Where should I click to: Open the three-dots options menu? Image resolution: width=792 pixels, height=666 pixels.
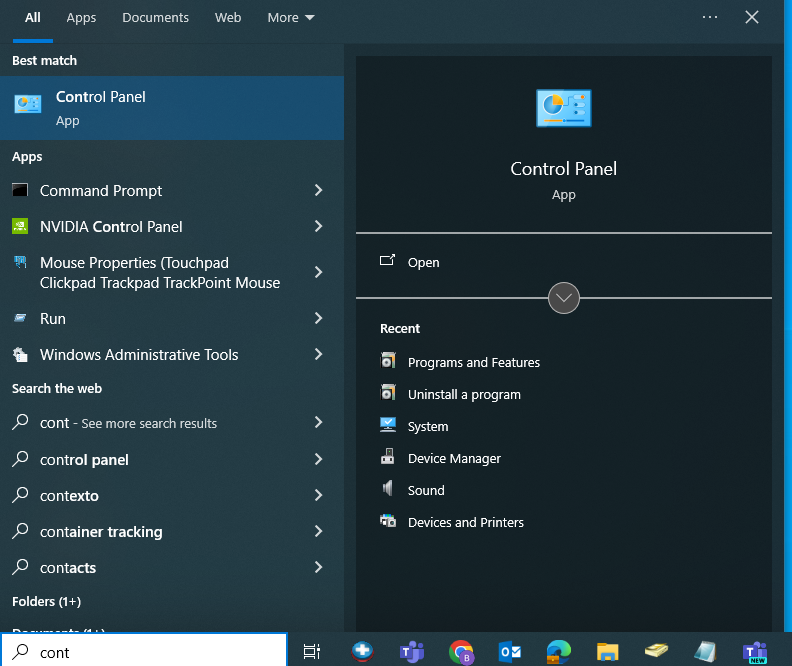[x=710, y=17]
